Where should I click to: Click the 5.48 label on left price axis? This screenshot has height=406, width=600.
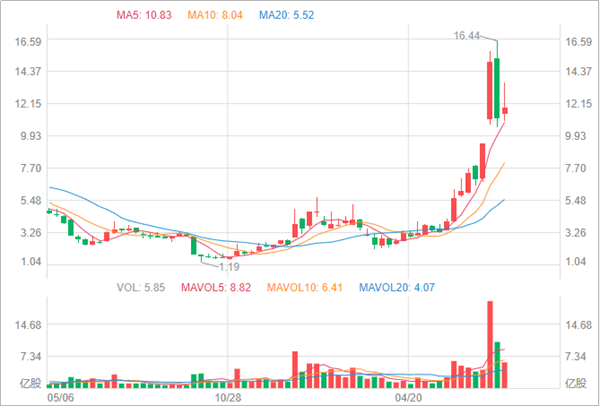pos(30,201)
